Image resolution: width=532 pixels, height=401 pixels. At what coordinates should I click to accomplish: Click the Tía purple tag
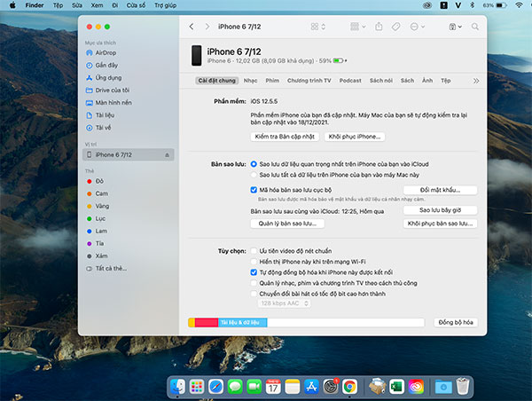[x=96, y=243]
